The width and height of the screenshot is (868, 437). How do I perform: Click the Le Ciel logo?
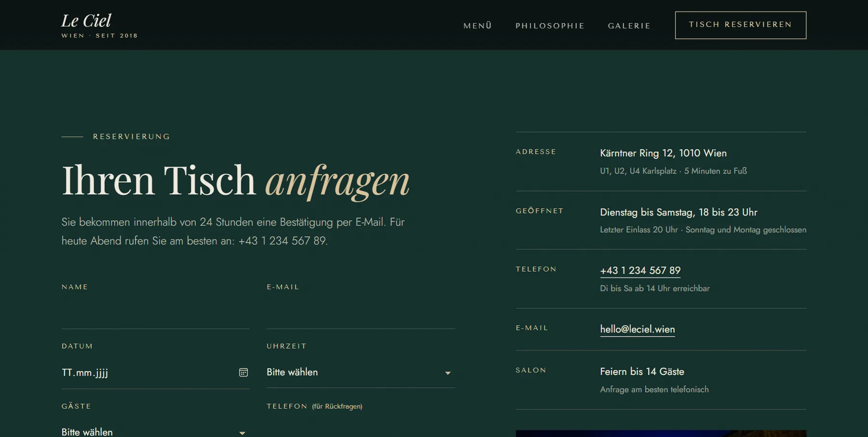(x=86, y=21)
